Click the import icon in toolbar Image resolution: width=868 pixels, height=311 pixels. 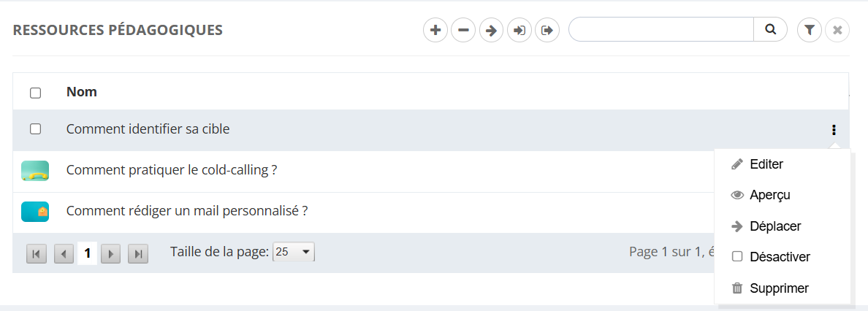point(519,31)
